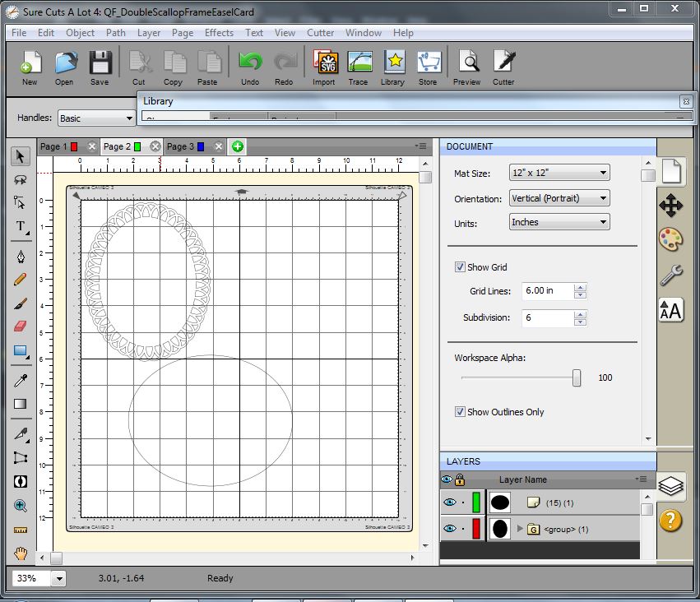700x602 pixels.
Task: Add a new page with plus button
Action: tap(238, 146)
